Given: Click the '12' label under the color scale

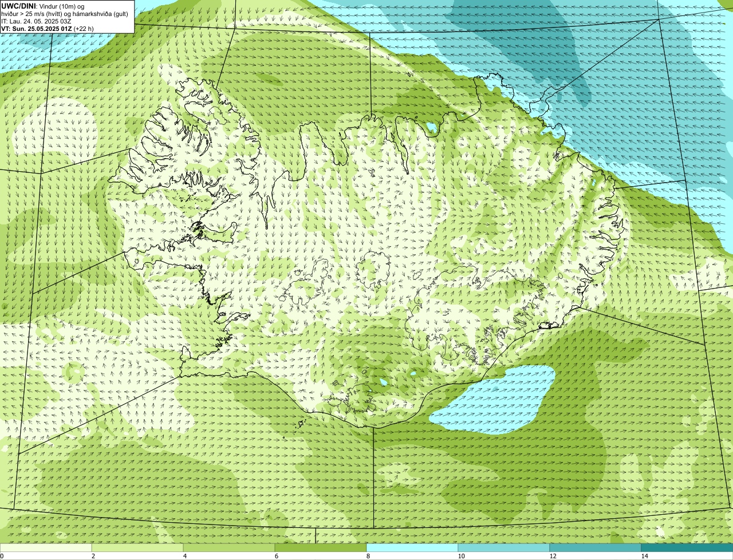Looking at the screenshot, I should (553, 556).
